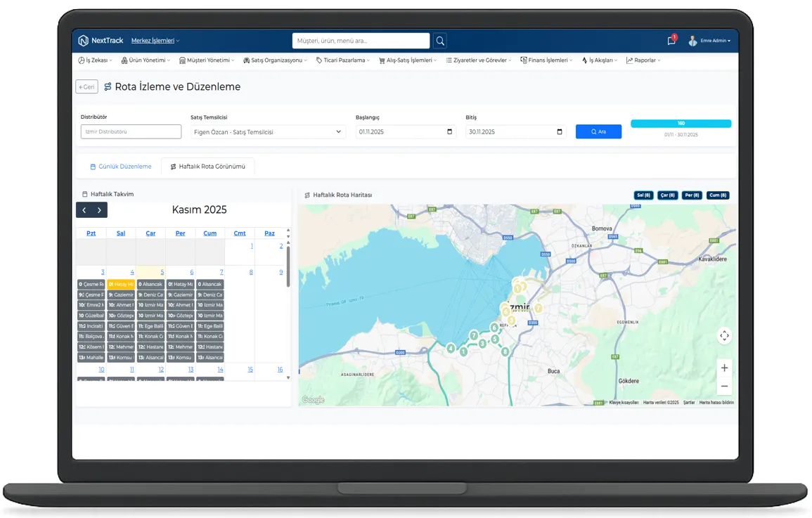Go to previous month with left arrow
The width and height of the screenshot is (812, 518).
(84, 210)
